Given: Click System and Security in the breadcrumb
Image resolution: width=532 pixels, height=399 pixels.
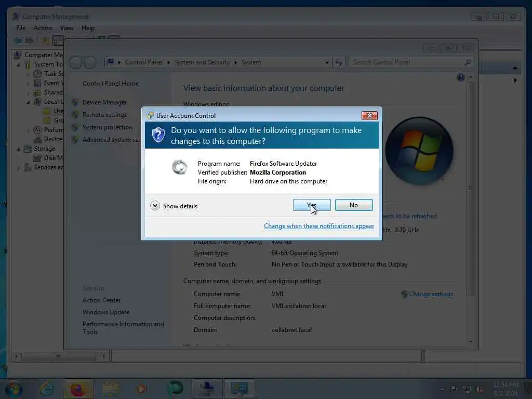Looking at the screenshot, I should 202,62.
